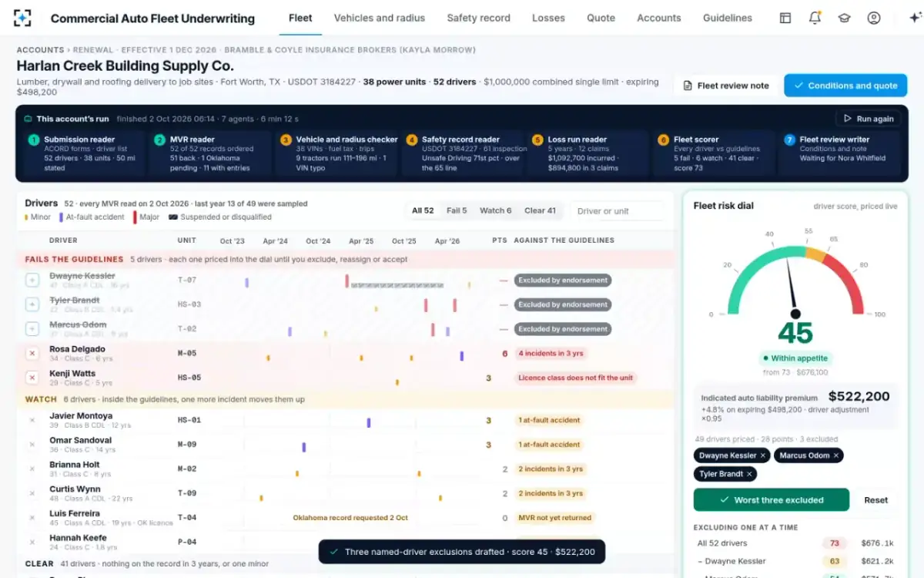Open the Quote tab
924x578 pixels.
tap(601, 18)
